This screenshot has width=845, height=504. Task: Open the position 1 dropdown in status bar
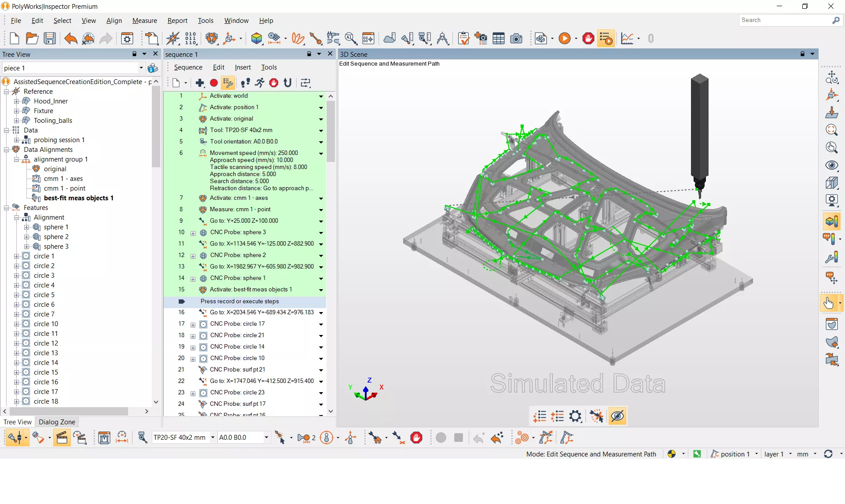(x=757, y=454)
